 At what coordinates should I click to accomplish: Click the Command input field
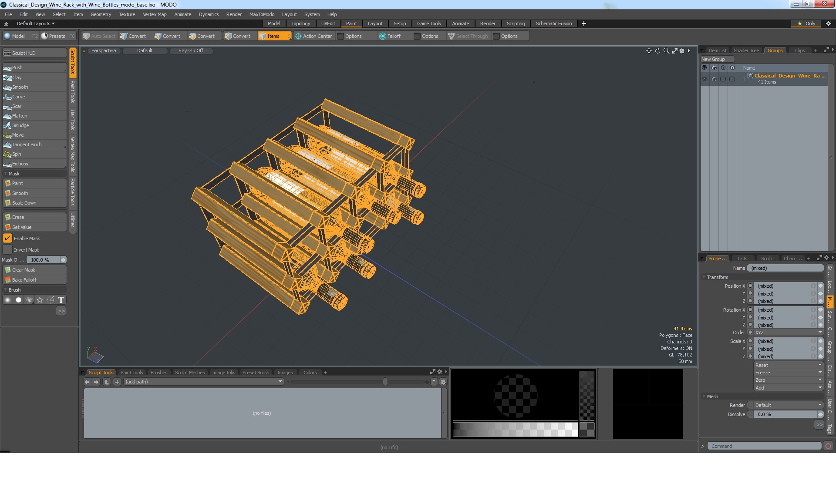(x=764, y=446)
